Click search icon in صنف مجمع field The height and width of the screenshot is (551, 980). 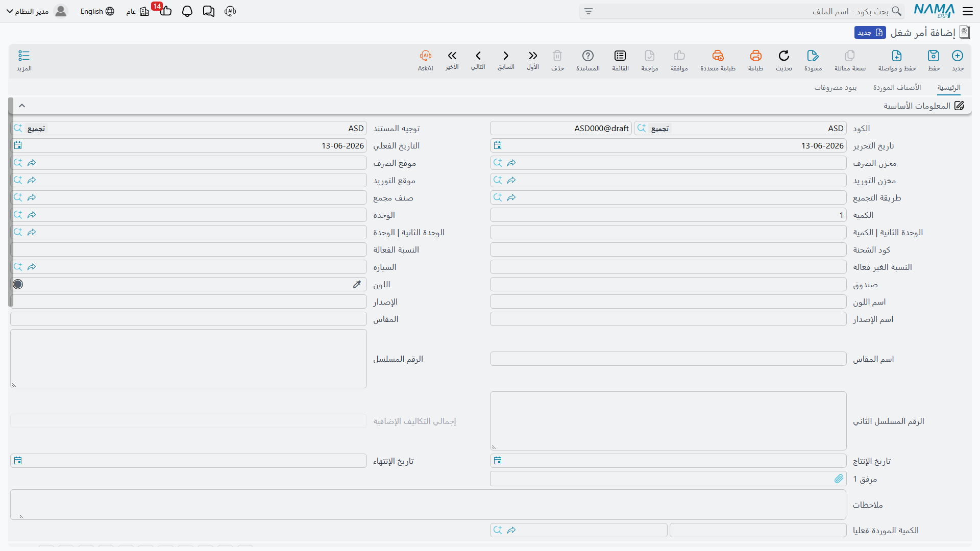point(18,198)
